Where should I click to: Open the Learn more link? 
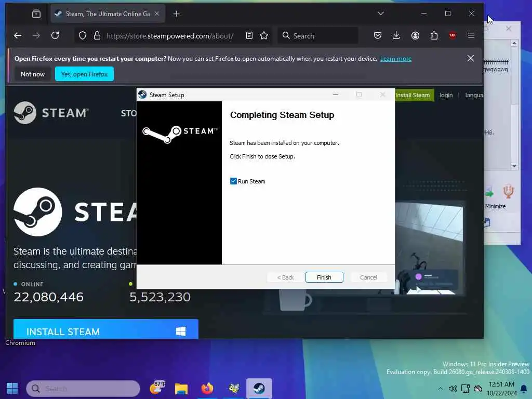click(395, 59)
